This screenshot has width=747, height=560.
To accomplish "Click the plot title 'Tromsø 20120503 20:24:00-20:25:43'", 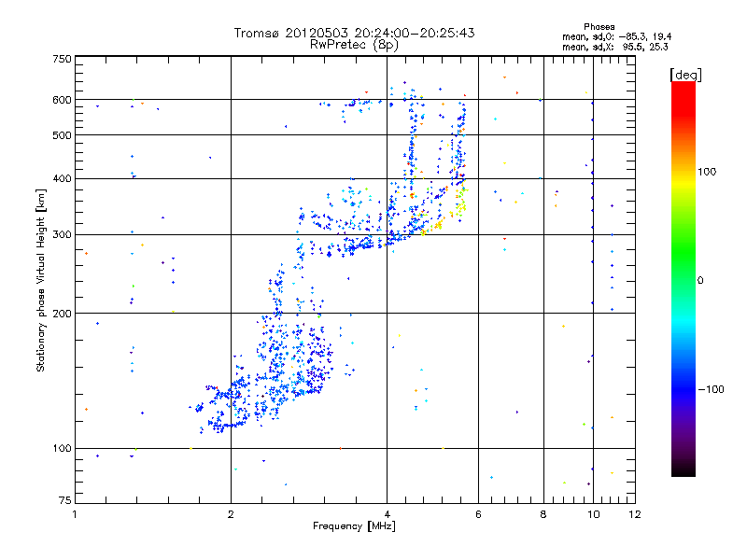I will point(354,33).
